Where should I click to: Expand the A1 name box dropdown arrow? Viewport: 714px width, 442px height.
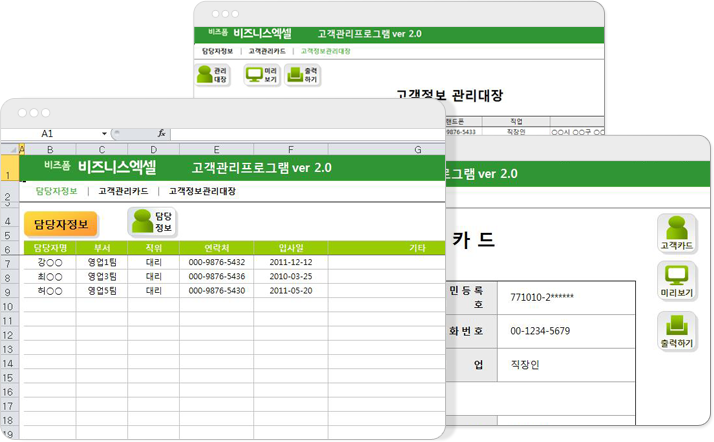[104, 133]
